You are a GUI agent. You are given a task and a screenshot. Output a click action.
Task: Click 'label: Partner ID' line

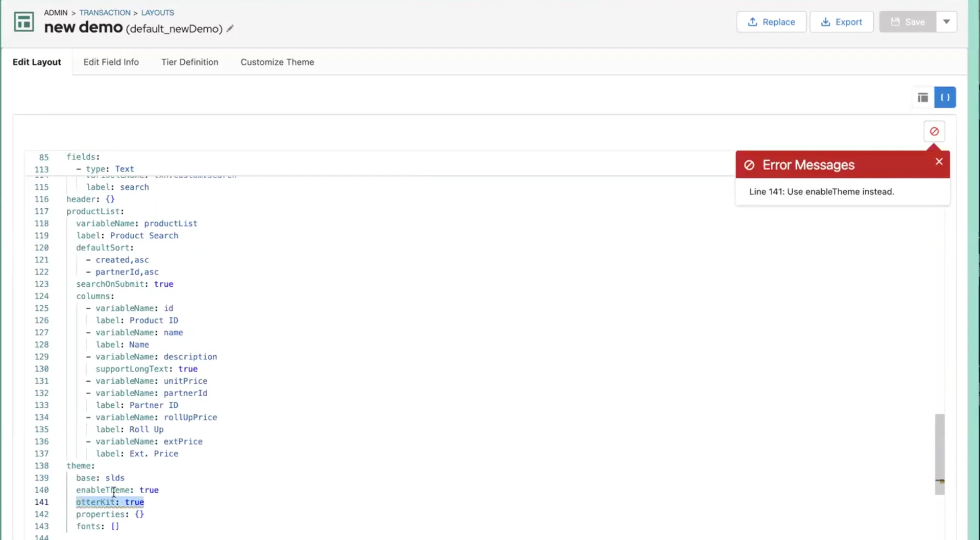[137, 405]
